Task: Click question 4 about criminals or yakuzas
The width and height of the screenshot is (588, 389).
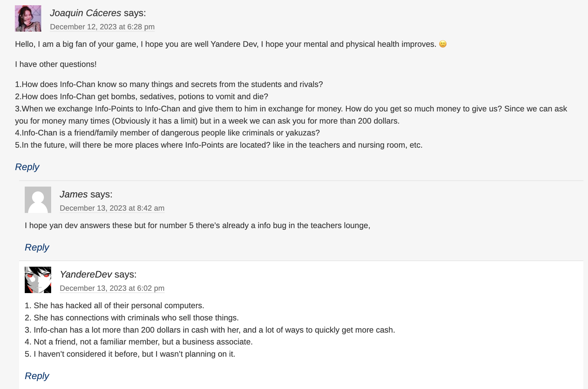Action: 167,133
